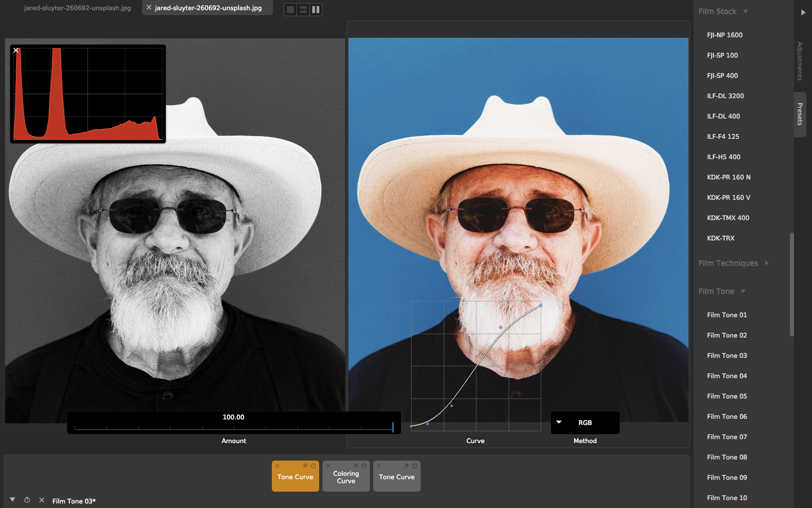Disable the Coloring Curve filter power
This screenshot has width=812, height=508.
(x=364, y=466)
